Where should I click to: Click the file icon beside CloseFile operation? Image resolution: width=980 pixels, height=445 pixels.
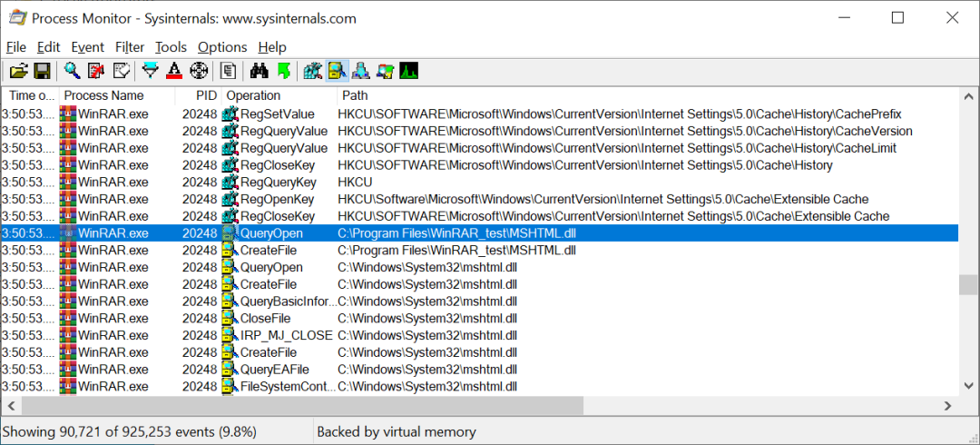(230, 318)
